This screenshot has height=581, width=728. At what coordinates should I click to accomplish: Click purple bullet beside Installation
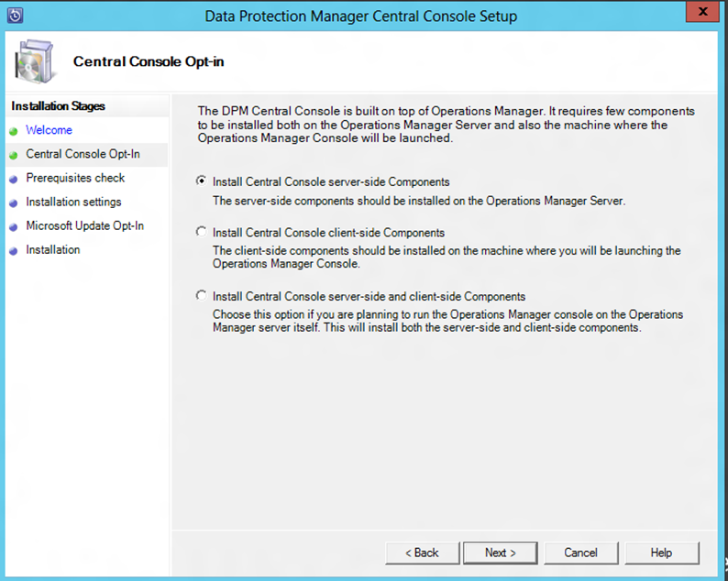click(14, 251)
